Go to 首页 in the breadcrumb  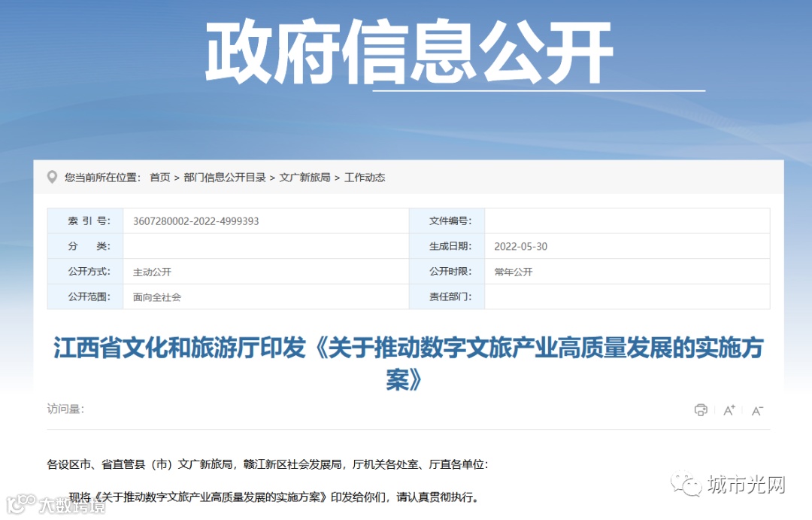(159, 178)
